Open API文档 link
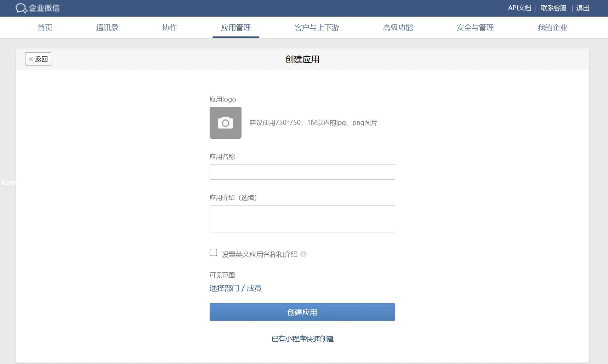The width and height of the screenshot is (608, 364). [519, 8]
